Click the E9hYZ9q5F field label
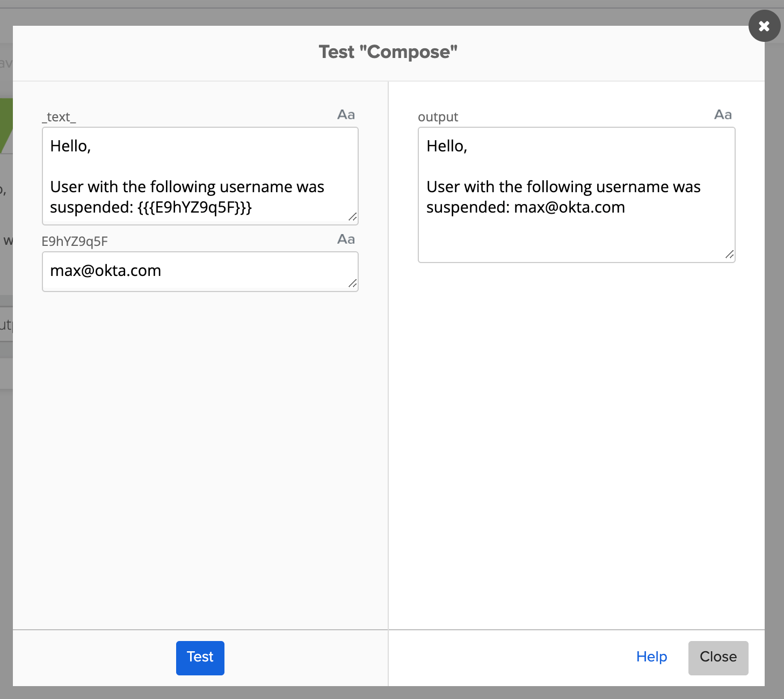This screenshot has height=699, width=784. click(75, 242)
